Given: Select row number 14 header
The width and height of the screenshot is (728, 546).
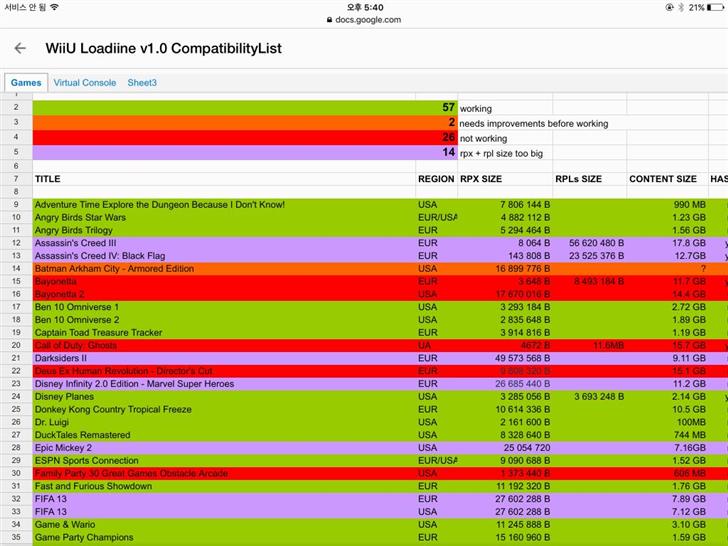Looking at the screenshot, I should pos(16,268).
